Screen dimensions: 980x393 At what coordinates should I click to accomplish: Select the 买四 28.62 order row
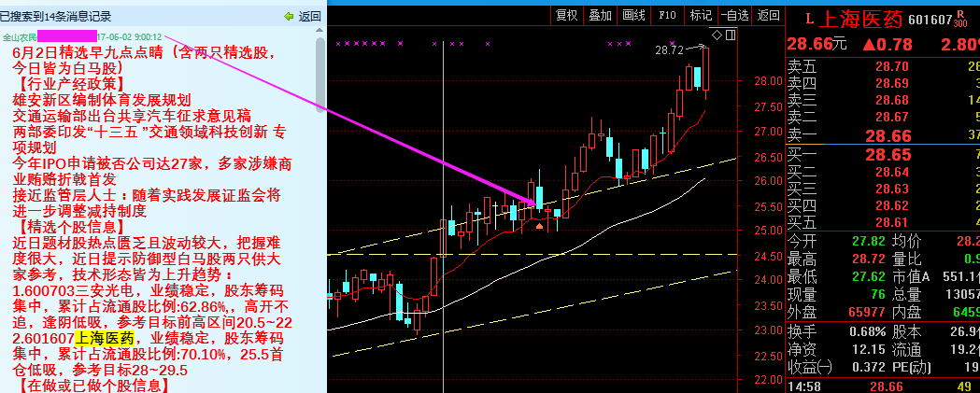click(x=883, y=205)
